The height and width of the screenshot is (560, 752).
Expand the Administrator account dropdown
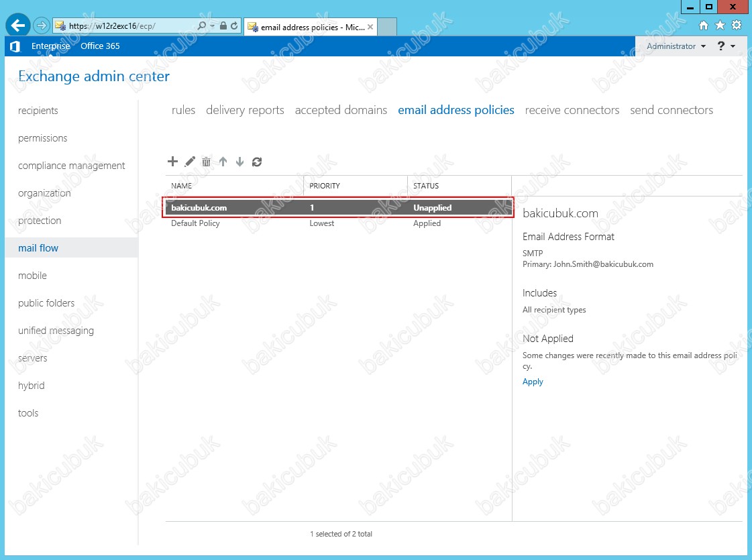point(676,46)
